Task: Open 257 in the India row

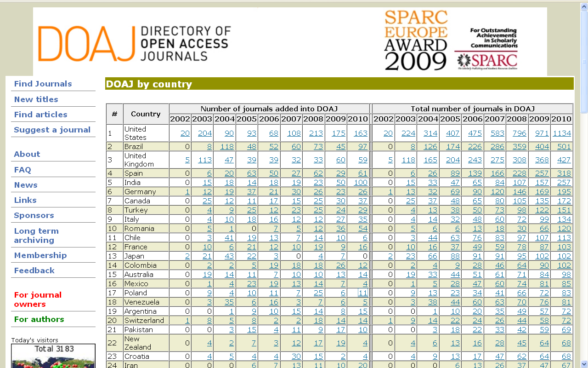Action: pyautogui.click(x=564, y=183)
